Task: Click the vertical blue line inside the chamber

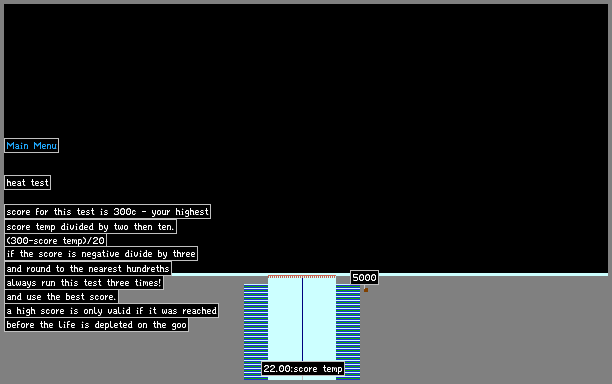Action: click(302, 319)
